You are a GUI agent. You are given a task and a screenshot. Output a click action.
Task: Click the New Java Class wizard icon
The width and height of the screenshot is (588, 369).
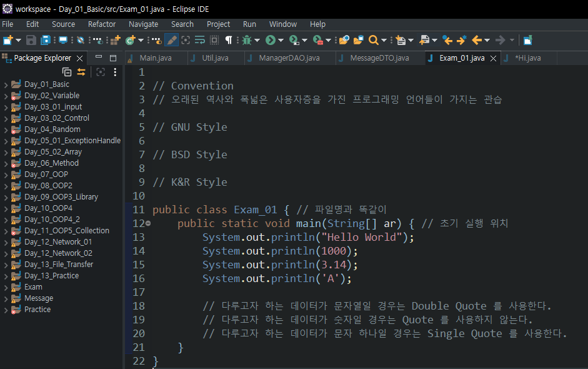point(131,39)
